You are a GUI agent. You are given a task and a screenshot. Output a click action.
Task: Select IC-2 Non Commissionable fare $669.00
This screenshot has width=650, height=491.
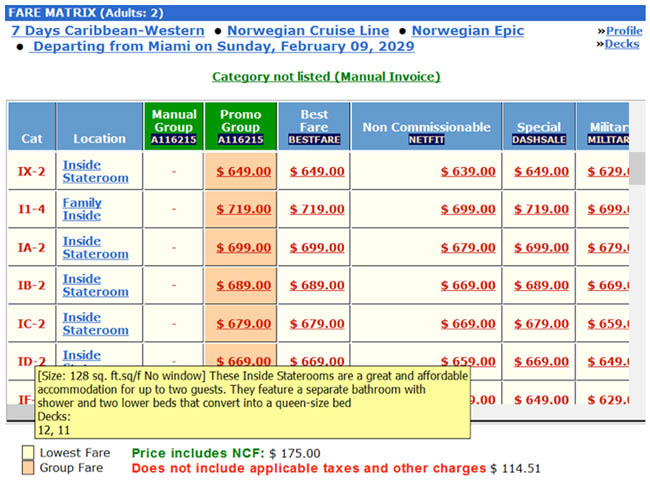(468, 323)
